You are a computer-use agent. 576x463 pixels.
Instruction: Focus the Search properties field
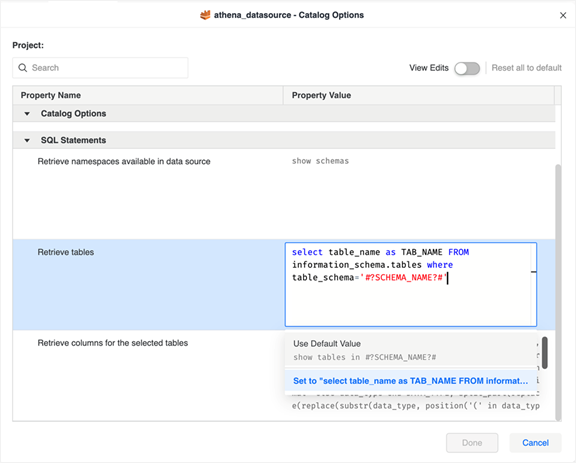[100, 68]
